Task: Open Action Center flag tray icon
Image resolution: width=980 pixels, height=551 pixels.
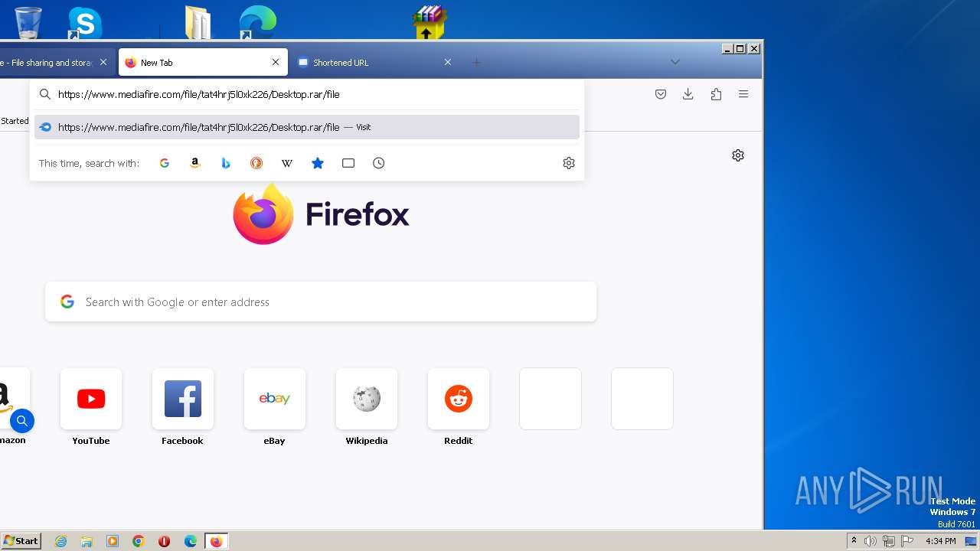Action: (907, 541)
